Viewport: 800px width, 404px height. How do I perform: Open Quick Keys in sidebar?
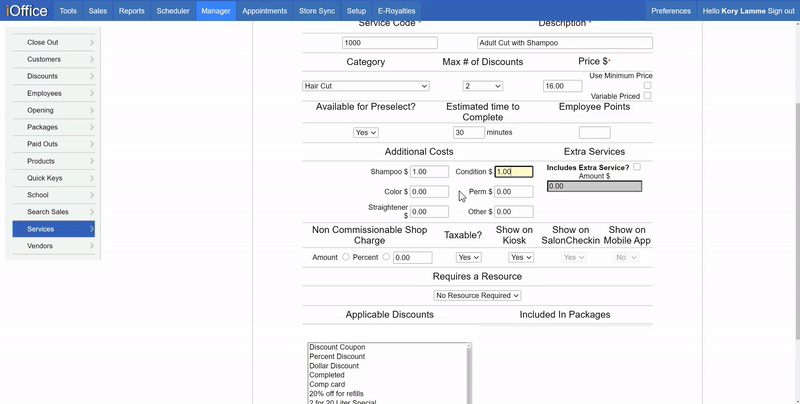point(54,178)
